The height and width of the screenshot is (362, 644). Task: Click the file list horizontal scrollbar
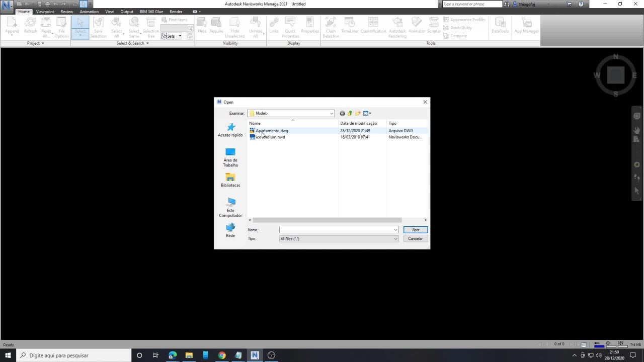327,220
